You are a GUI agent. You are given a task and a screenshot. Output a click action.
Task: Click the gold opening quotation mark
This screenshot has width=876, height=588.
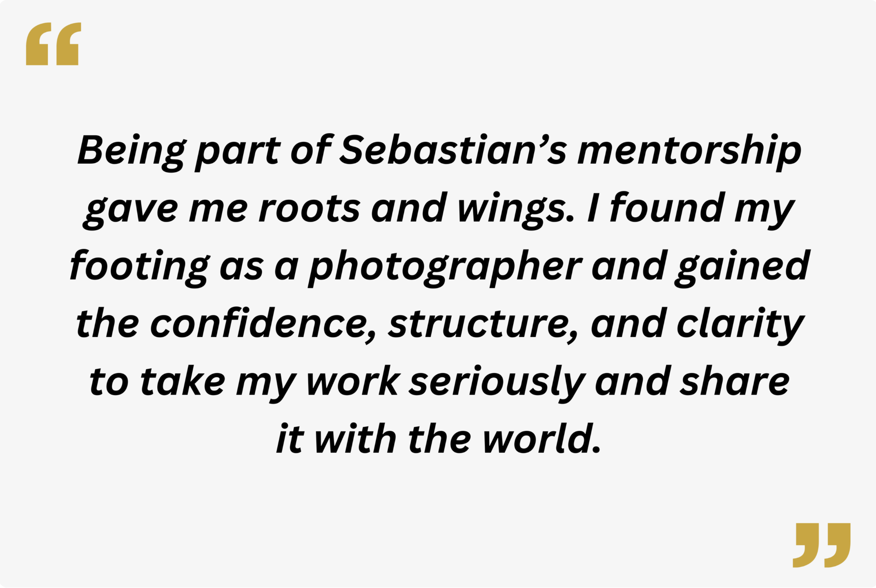[x=53, y=44]
